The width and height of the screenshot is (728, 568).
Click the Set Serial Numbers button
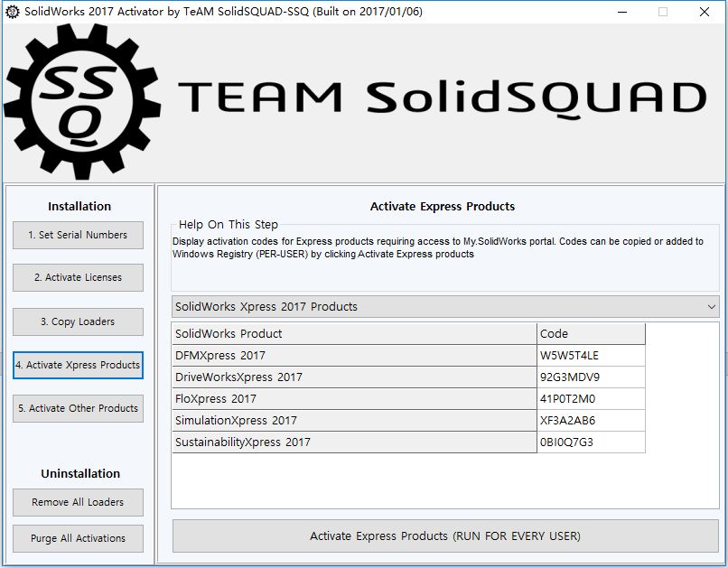click(78, 235)
